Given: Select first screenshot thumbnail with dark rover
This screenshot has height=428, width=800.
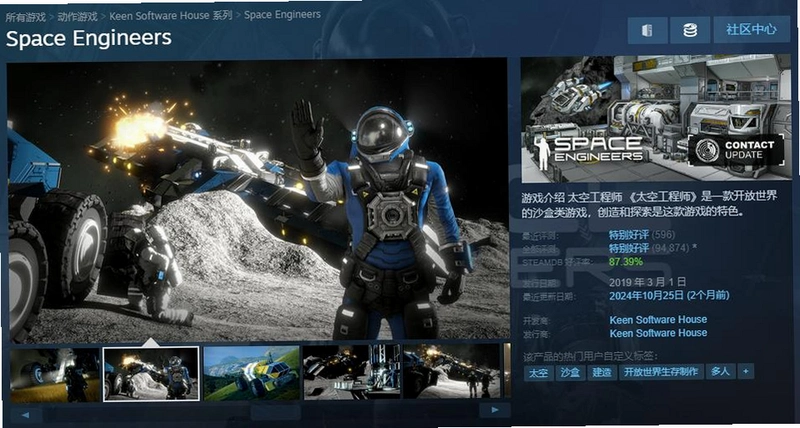Looking at the screenshot, I should pyautogui.click(x=55, y=374).
